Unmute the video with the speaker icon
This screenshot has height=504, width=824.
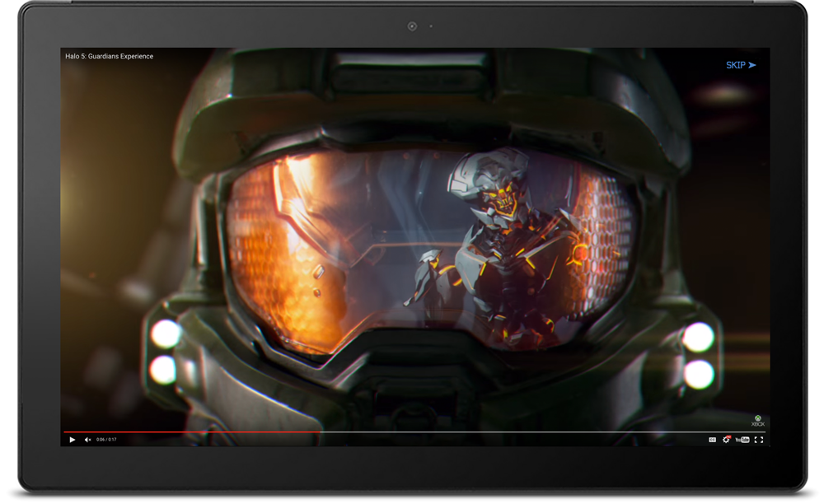(x=88, y=440)
